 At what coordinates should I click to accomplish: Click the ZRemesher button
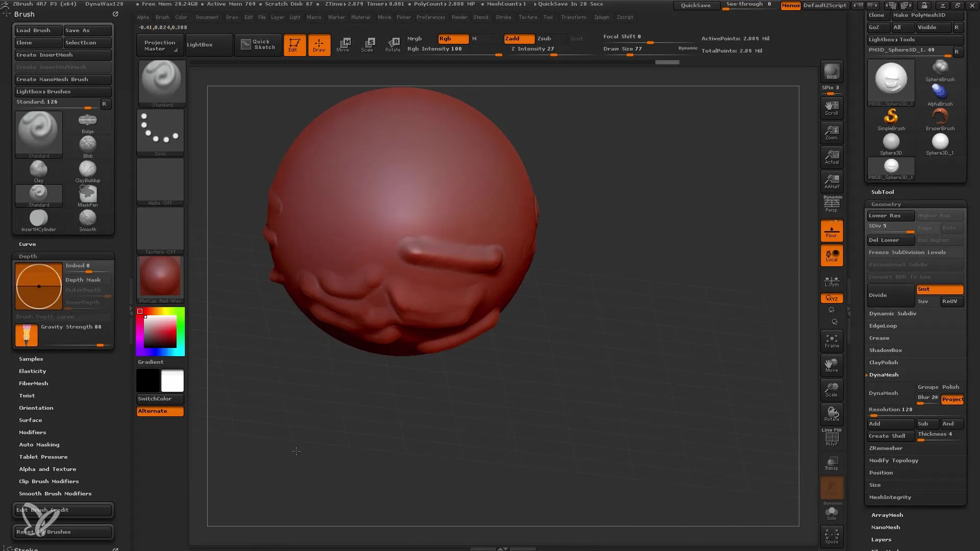click(x=886, y=447)
